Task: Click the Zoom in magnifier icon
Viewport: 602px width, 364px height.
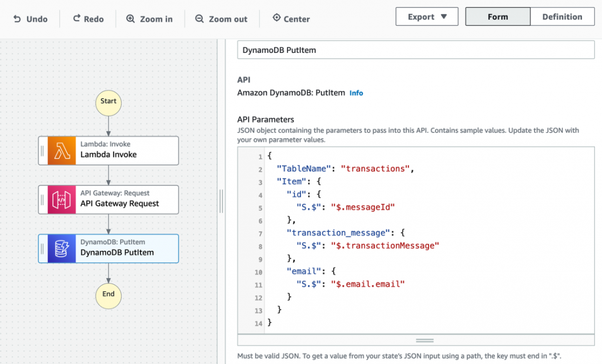Action: [x=131, y=19]
